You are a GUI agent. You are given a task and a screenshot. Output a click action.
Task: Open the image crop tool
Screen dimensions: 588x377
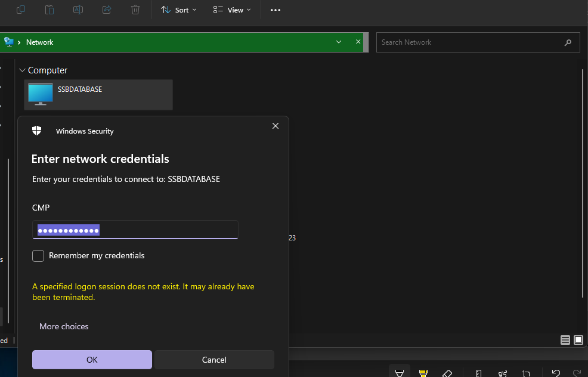coord(526,373)
